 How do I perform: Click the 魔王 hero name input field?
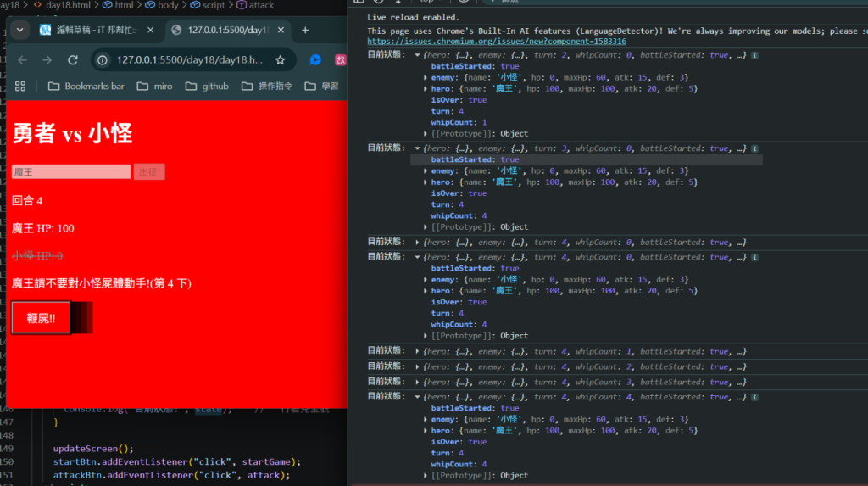point(71,172)
